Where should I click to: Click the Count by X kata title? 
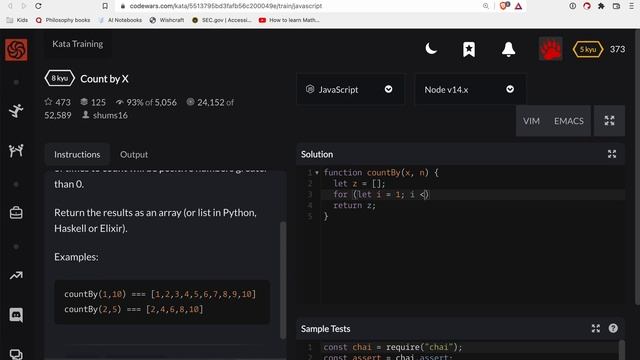point(104,79)
